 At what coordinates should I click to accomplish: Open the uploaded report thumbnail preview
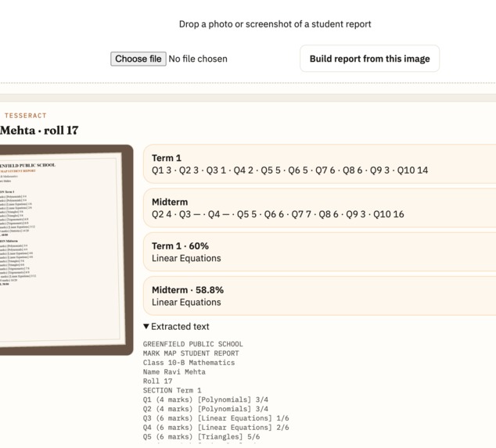(x=65, y=249)
